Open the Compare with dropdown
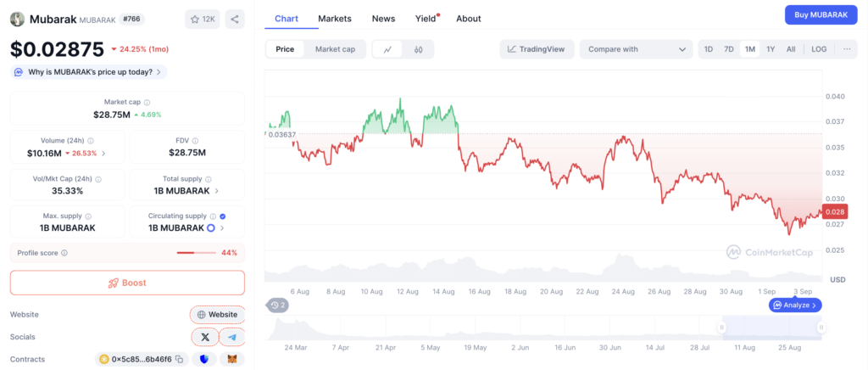The image size is (868, 370). click(x=636, y=49)
